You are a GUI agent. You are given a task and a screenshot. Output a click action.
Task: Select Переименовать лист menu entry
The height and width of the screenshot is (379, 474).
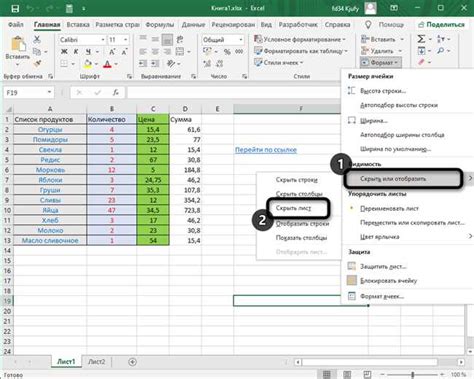389,208
